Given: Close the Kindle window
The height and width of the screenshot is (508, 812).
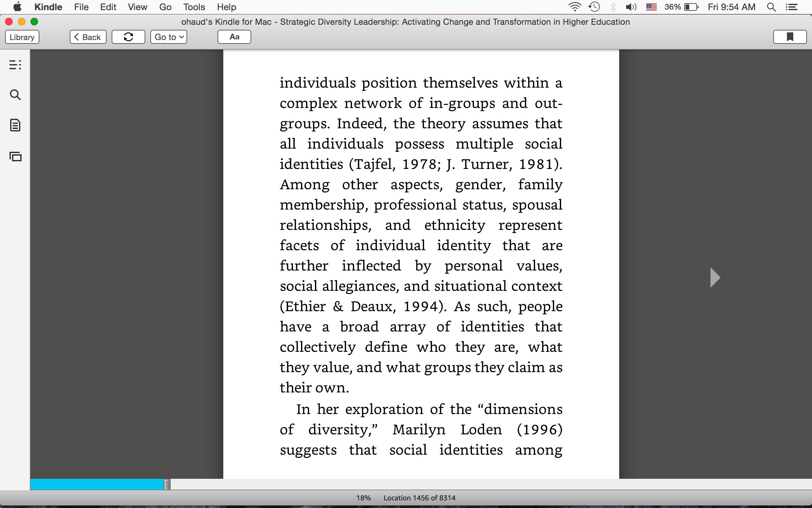Looking at the screenshot, I should click(x=9, y=22).
